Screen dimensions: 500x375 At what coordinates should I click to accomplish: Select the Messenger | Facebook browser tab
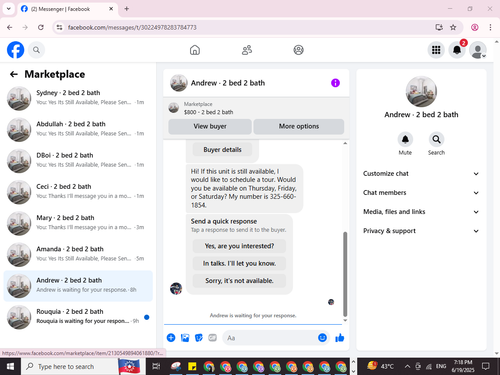67,9
